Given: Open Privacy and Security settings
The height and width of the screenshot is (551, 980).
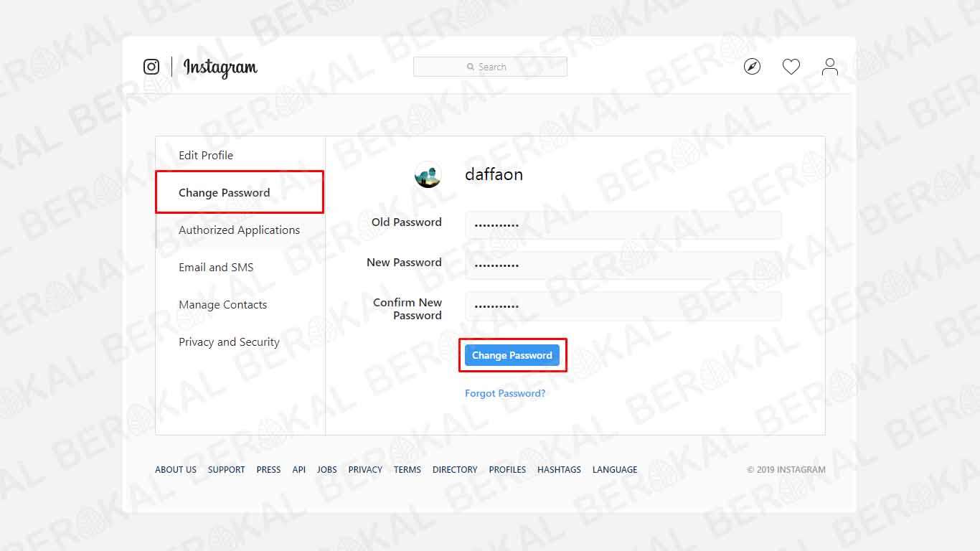Looking at the screenshot, I should coord(229,342).
